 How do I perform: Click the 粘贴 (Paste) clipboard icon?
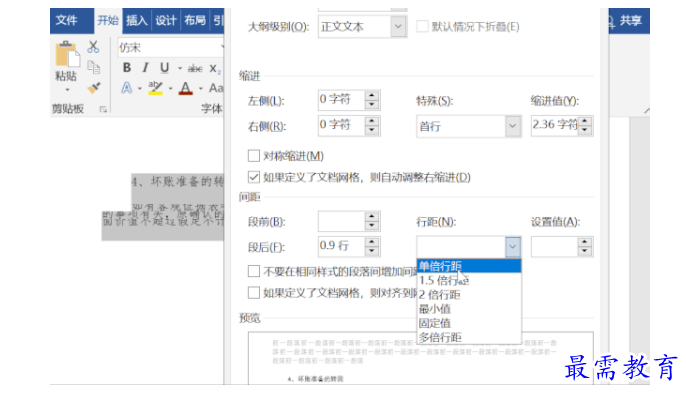(x=67, y=55)
